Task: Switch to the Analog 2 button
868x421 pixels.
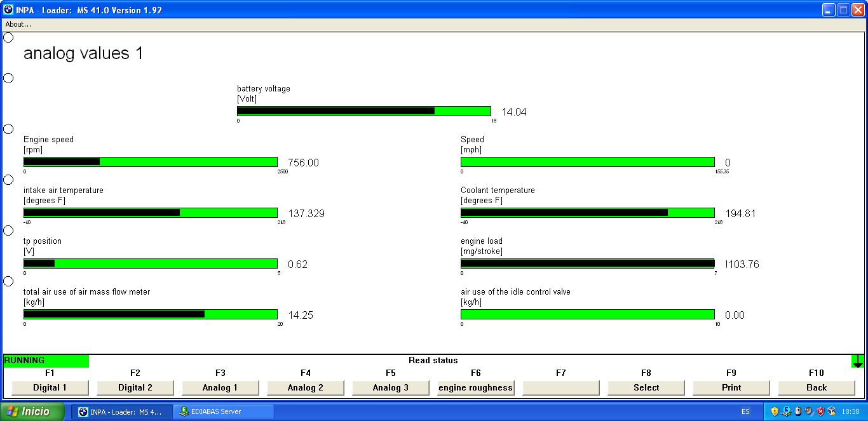Action: [306, 387]
